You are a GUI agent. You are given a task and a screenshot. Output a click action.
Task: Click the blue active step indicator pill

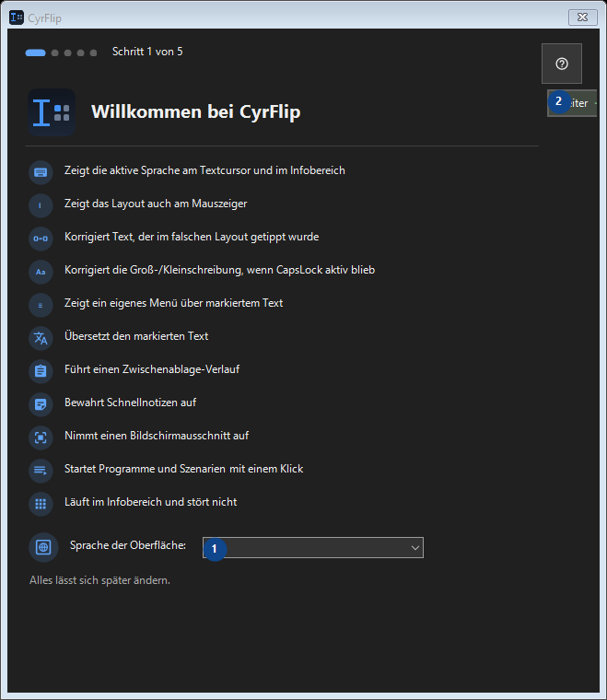[x=35, y=52]
